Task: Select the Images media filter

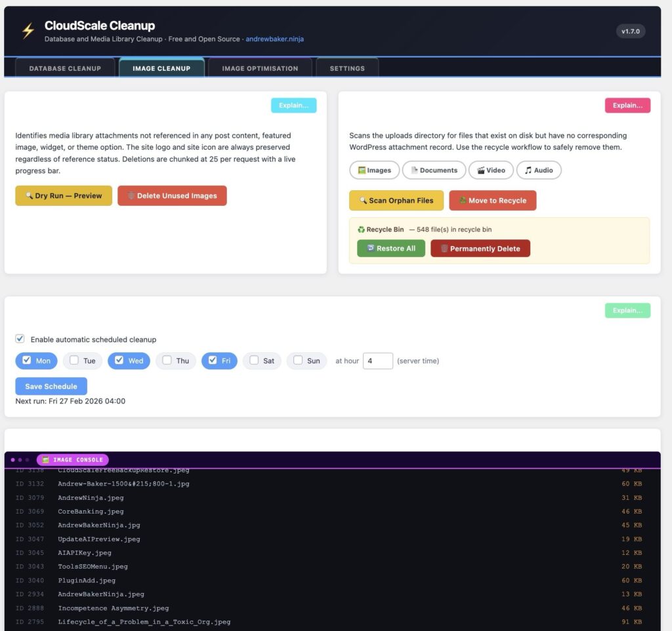Action: tap(374, 170)
